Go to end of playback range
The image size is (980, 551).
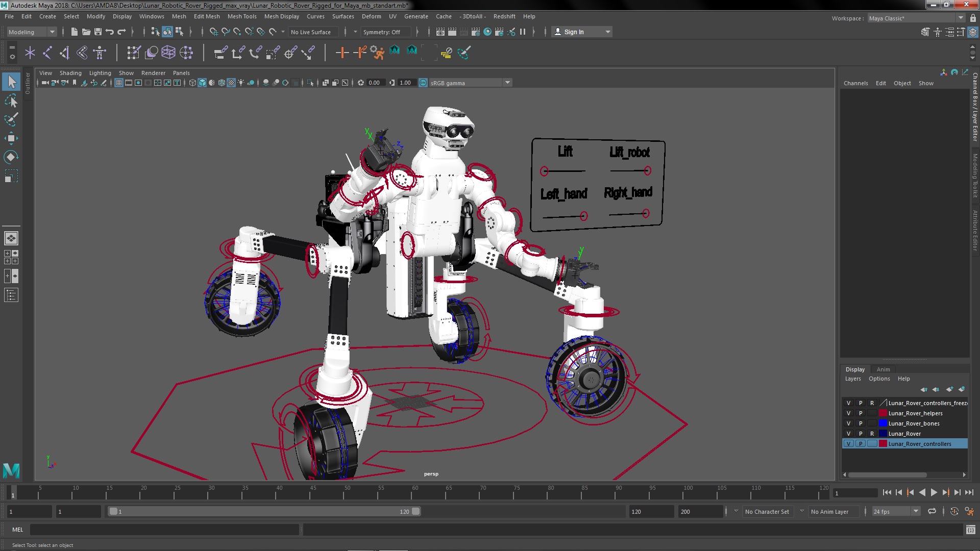(969, 492)
